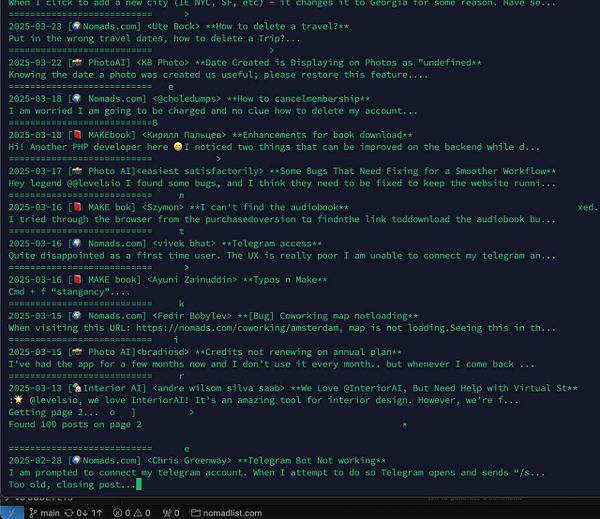Click 'Hey legend @@levelsio' text line
Viewport: 600px width, 519px height.
[282, 183]
